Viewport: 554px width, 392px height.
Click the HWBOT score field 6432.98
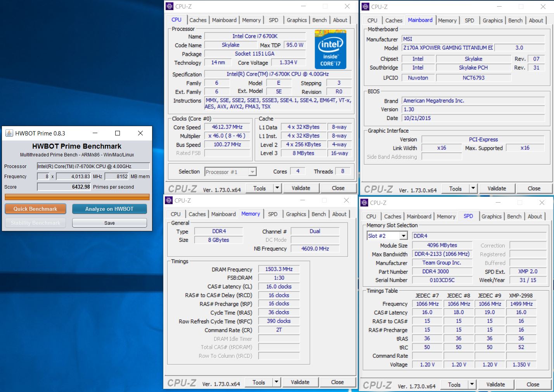pyautogui.click(x=64, y=187)
